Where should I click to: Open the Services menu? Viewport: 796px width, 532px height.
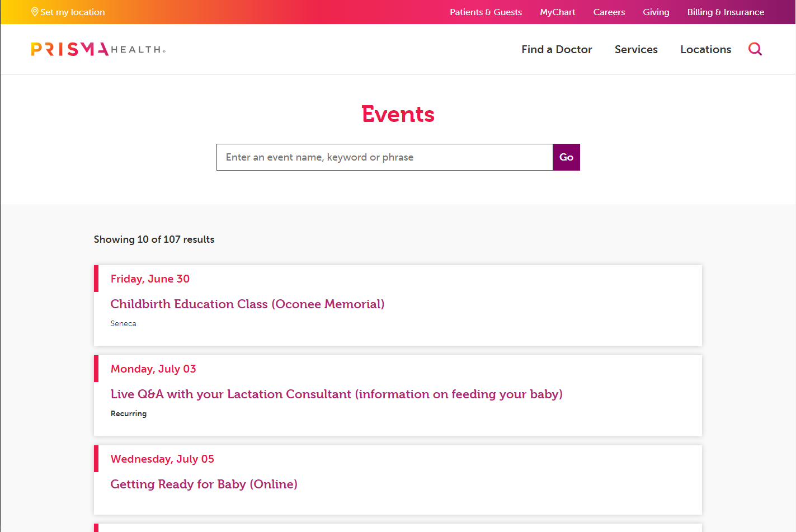[x=636, y=49]
